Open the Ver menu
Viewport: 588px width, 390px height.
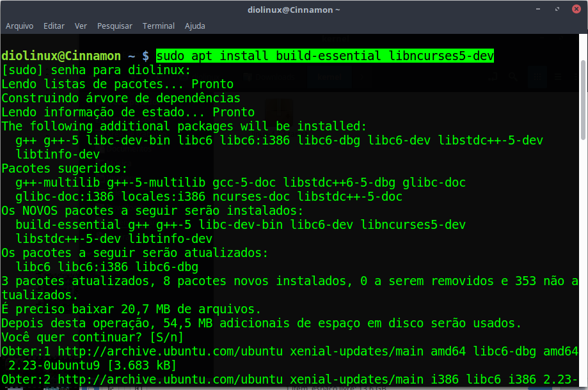pyautogui.click(x=81, y=26)
